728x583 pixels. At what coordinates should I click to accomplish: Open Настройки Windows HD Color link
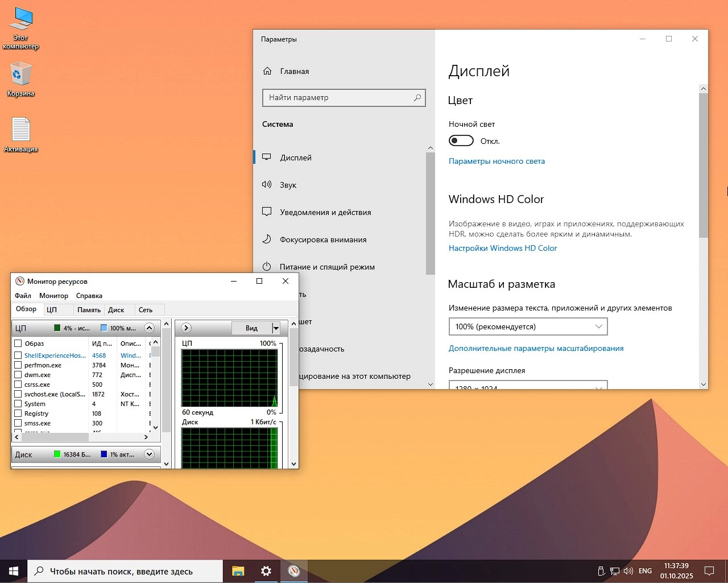503,248
